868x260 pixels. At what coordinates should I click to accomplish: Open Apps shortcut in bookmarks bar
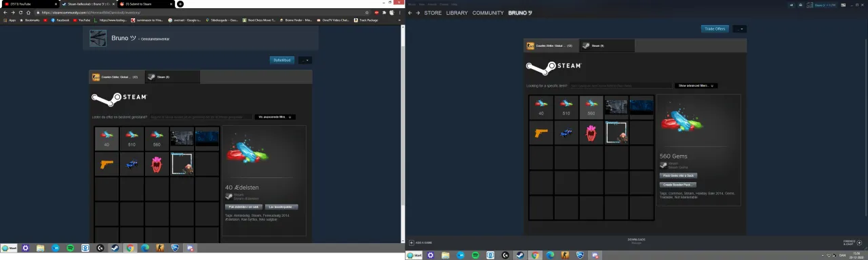click(x=9, y=20)
